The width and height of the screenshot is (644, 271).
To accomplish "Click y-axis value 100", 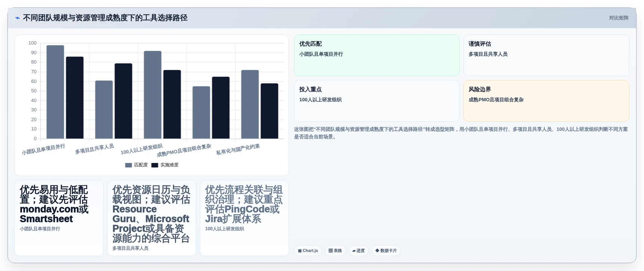I will click(x=33, y=43).
